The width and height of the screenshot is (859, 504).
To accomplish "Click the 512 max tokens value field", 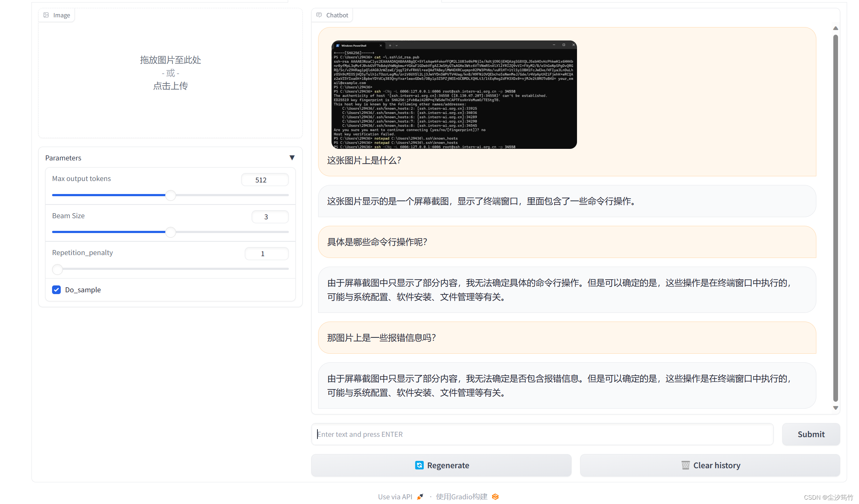I will click(265, 180).
